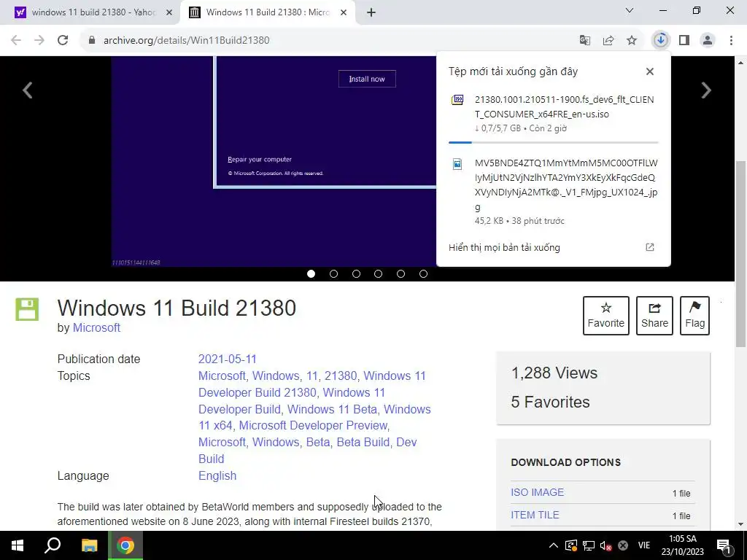This screenshot has width=747, height=560.
Task: Open Windows taskbar search
Action: point(53,545)
